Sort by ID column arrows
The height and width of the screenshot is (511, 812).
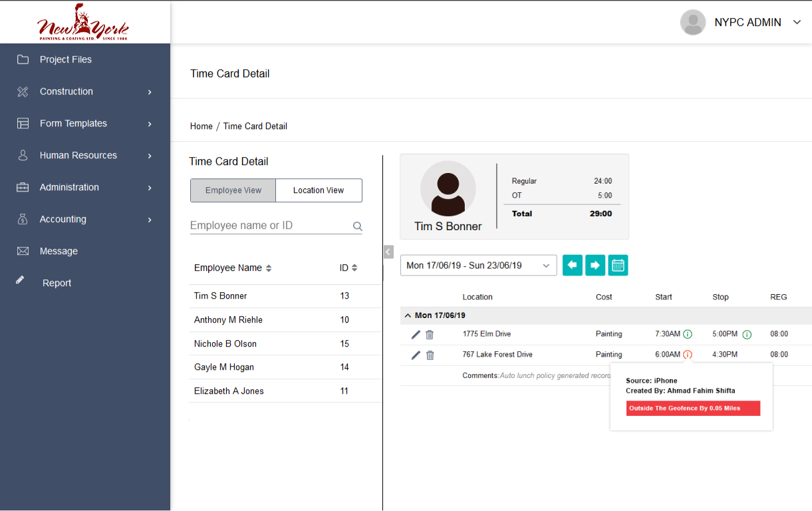pyautogui.click(x=354, y=268)
